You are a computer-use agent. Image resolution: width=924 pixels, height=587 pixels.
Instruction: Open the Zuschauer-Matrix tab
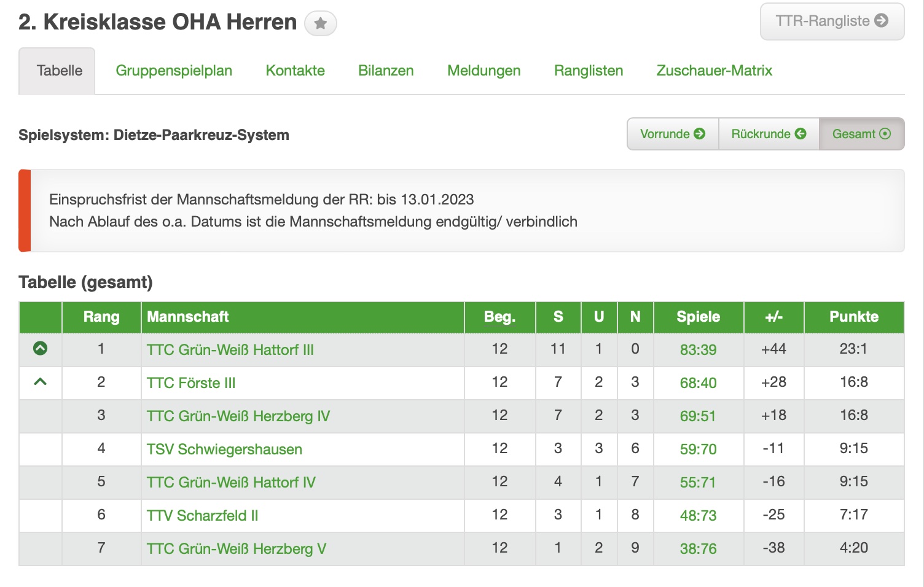(714, 71)
